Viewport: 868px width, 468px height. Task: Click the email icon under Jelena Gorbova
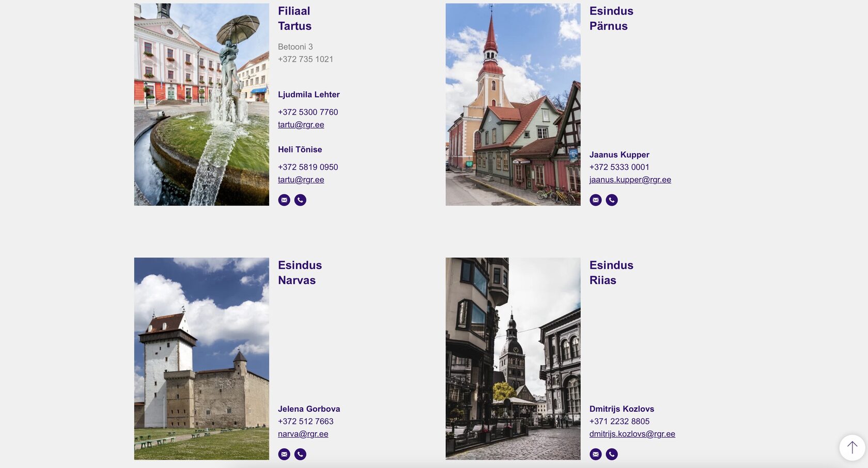tap(284, 454)
